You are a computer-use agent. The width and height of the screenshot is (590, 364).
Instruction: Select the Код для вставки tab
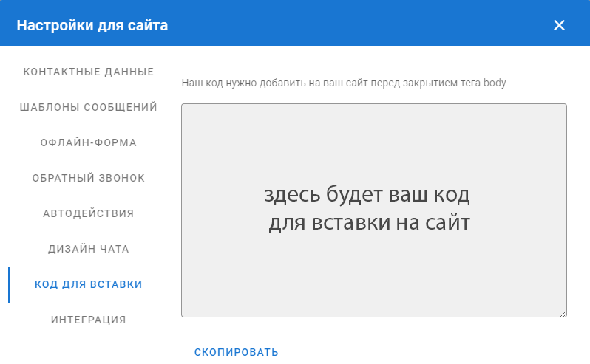89,284
